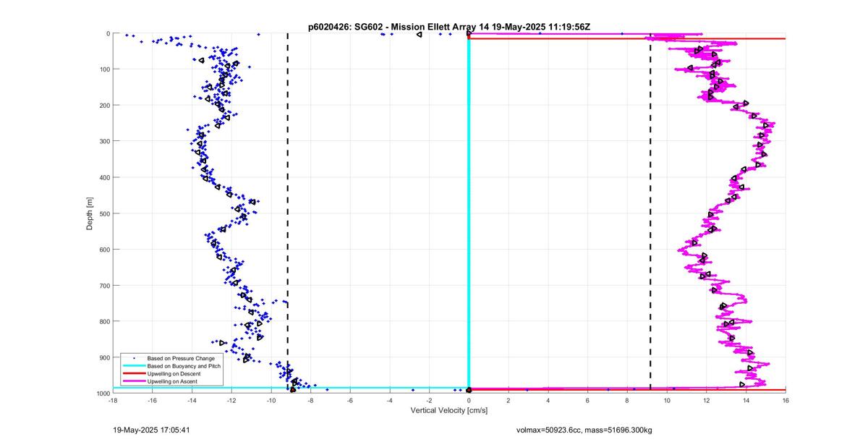The image size is (868, 442).
Task: Click the x-axis tick label '4'
Action: pos(548,400)
